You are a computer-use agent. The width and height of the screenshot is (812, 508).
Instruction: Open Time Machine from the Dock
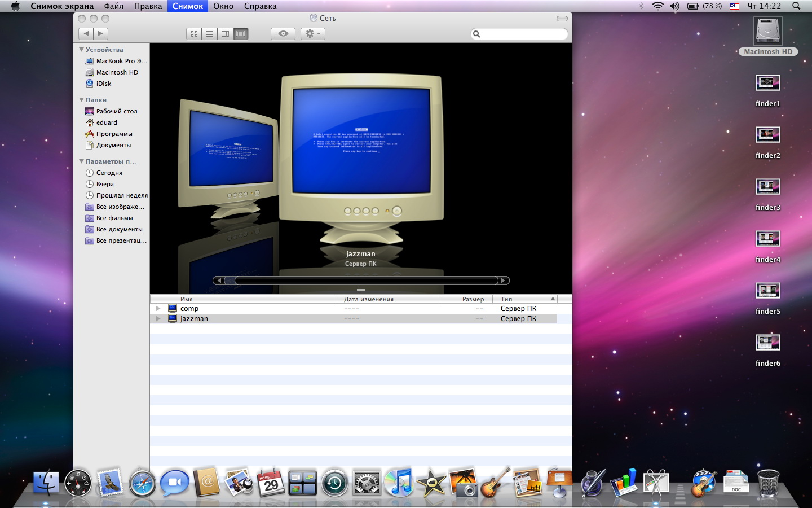pos(335,484)
